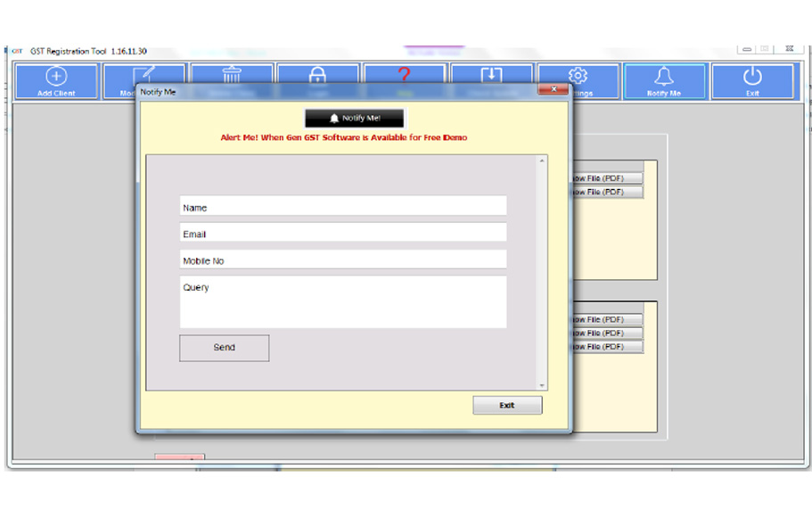Click the Notify Me bell in the toolbar

[x=664, y=77]
